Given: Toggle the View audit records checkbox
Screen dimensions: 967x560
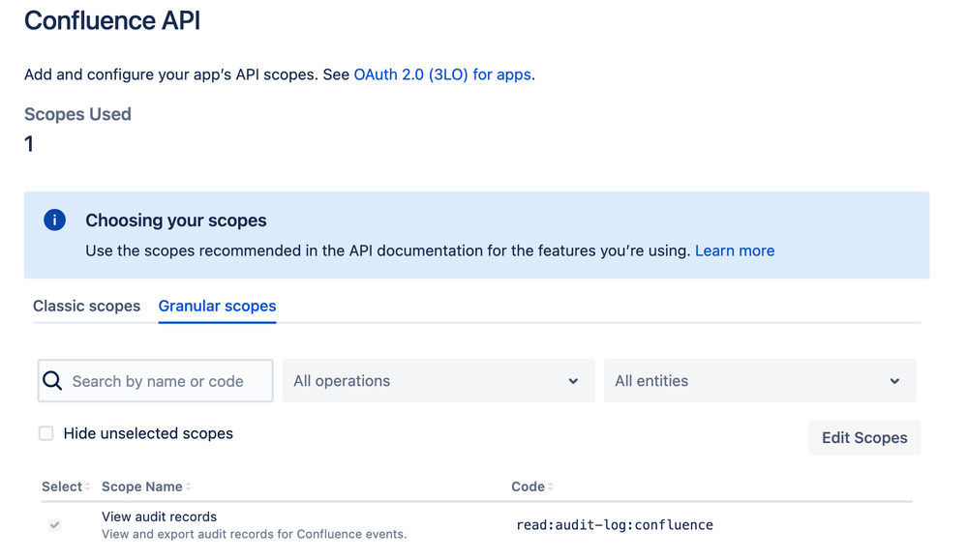Looking at the screenshot, I should click(x=55, y=525).
